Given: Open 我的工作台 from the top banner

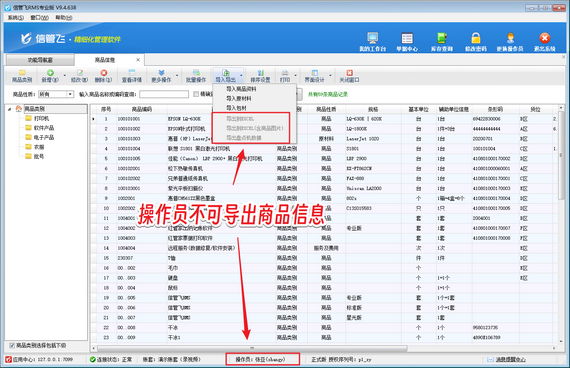Looking at the screenshot, I should [x=373, y=41].
